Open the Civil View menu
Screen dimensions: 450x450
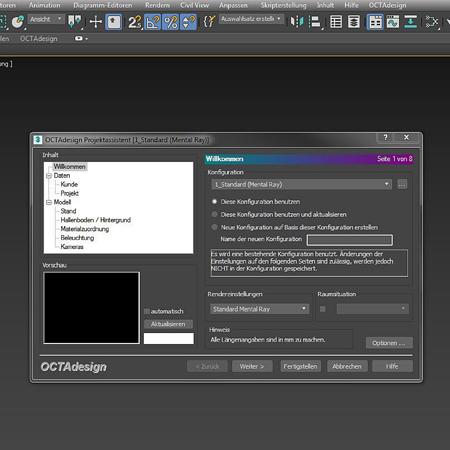(195, 5)
